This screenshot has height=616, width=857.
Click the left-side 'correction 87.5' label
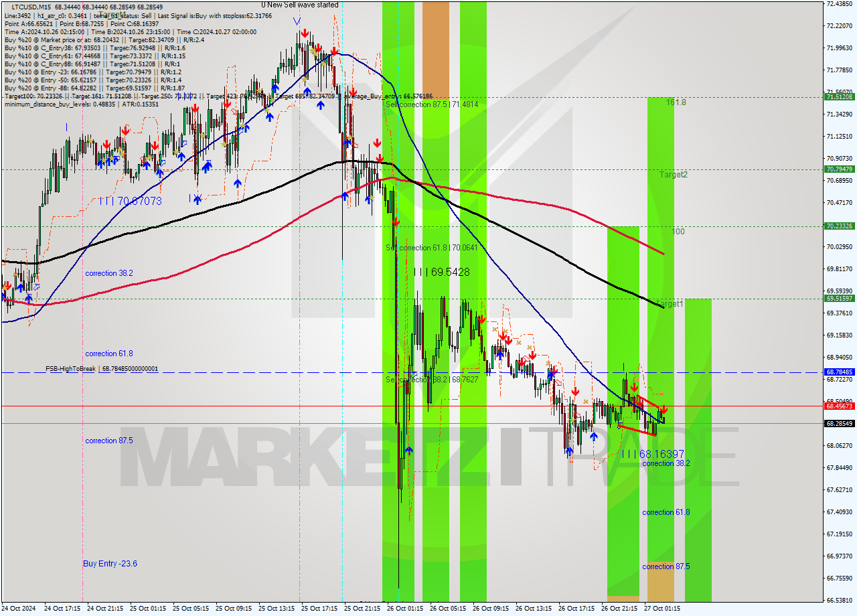108,441
